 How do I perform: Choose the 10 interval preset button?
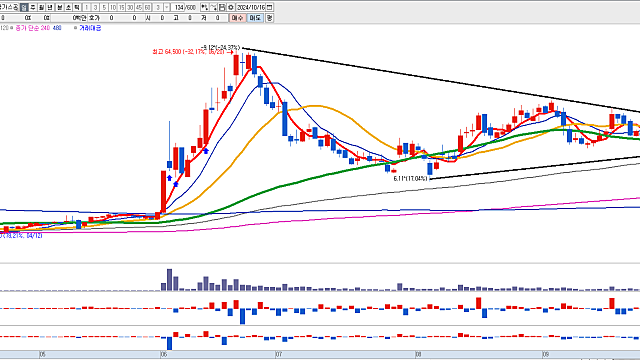[113, 7]
